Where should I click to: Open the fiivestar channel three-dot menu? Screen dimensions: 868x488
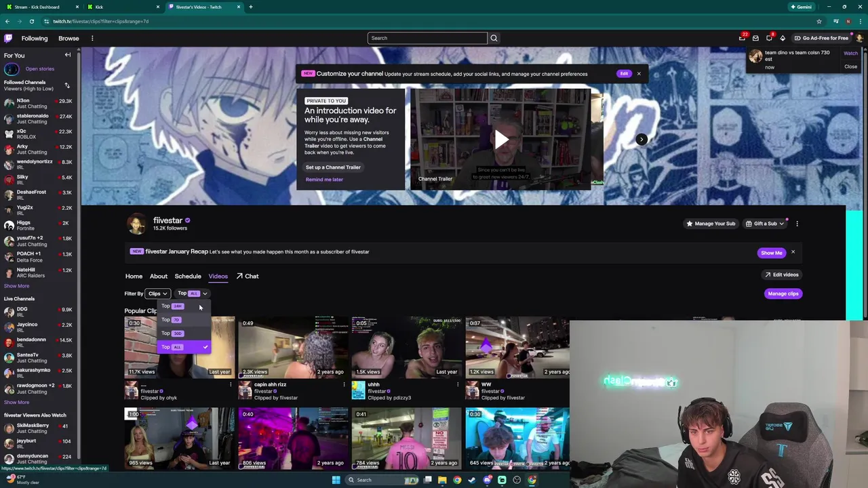797,224
